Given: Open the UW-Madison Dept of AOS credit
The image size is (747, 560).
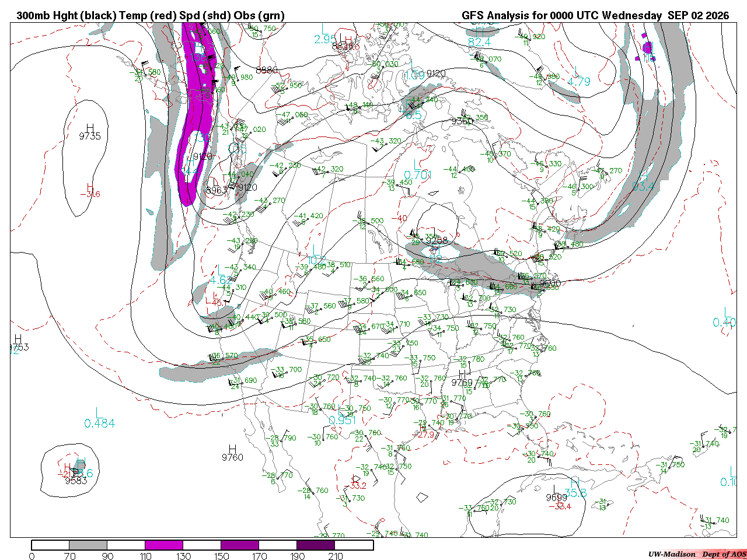Looking at the screenshot, I should [697, 554].
